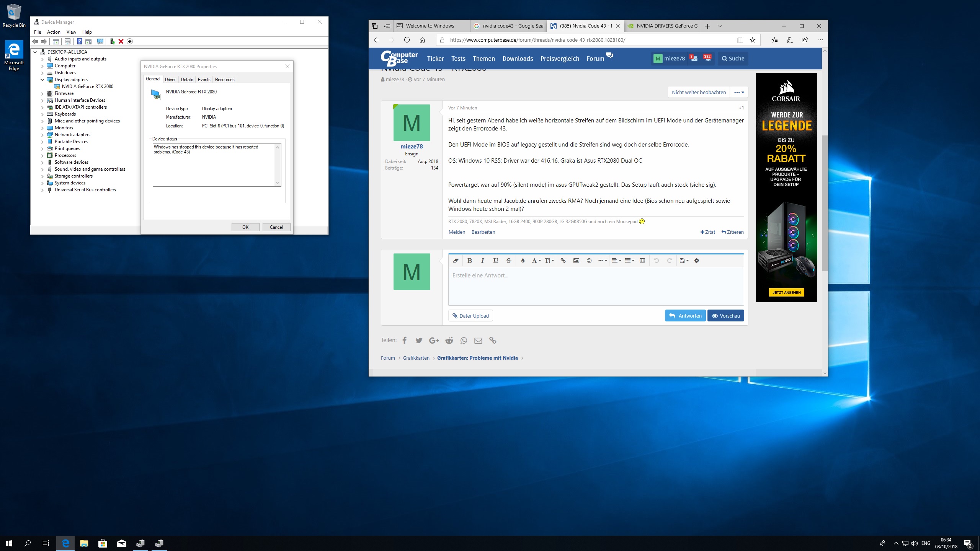Image resolution: width=980 pixels, height=551 pixels.
Task: Toggle bold formatting in the reply editor
Action: click(x=470, y=261)
